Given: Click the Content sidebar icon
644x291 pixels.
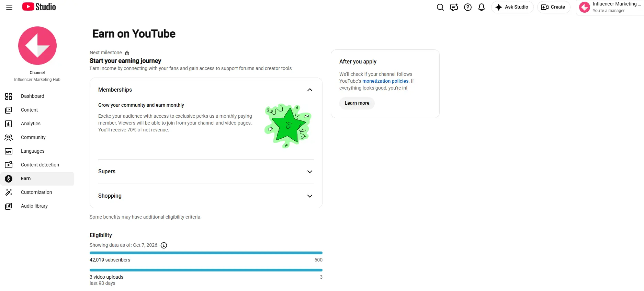Looking at the screenshot, I should (9, 110).
